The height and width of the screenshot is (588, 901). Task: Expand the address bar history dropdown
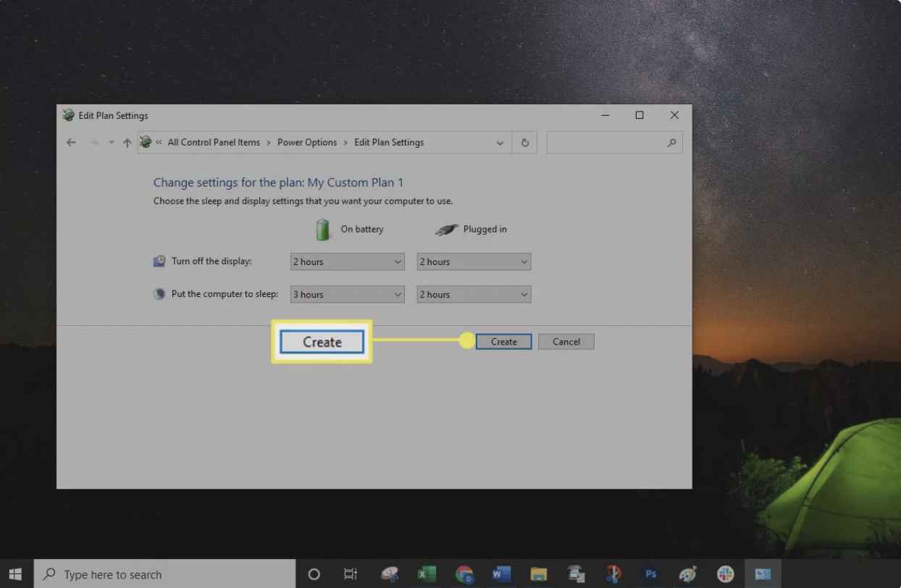coord(500,143)
